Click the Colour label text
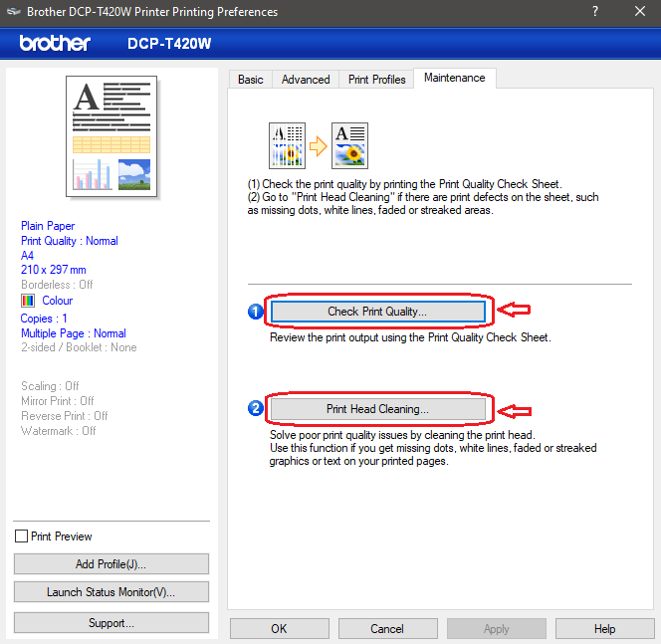This screenshot has width=661, height=644. [x=58, y=301]
